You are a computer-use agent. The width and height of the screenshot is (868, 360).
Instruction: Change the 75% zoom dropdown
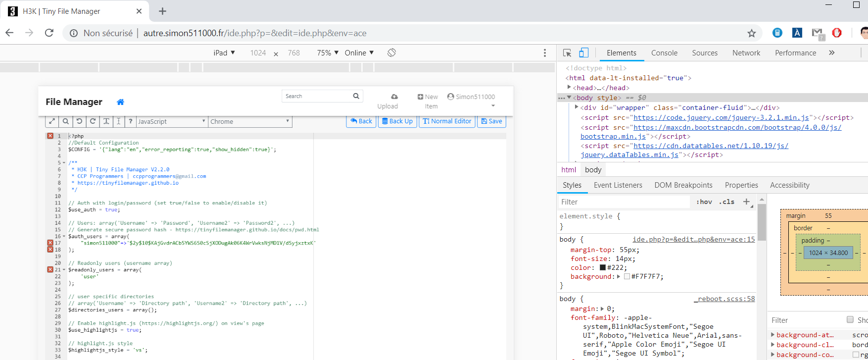(x=328, y=52)
